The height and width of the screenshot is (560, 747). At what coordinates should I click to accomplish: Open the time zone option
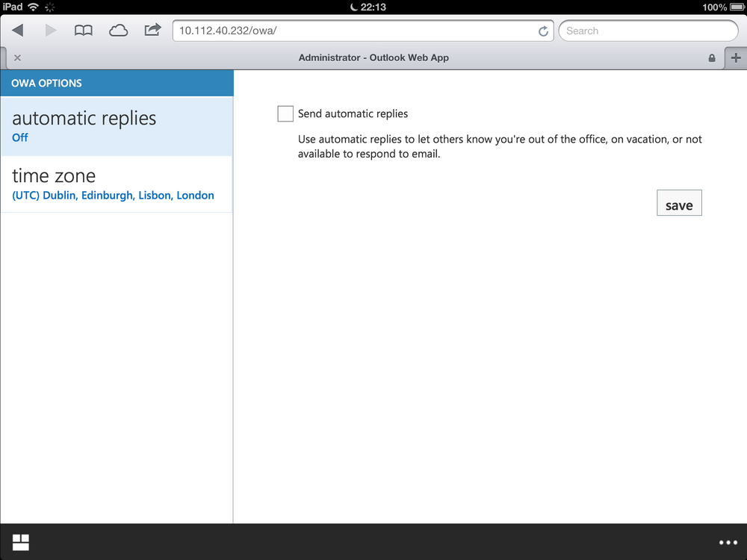117,184
